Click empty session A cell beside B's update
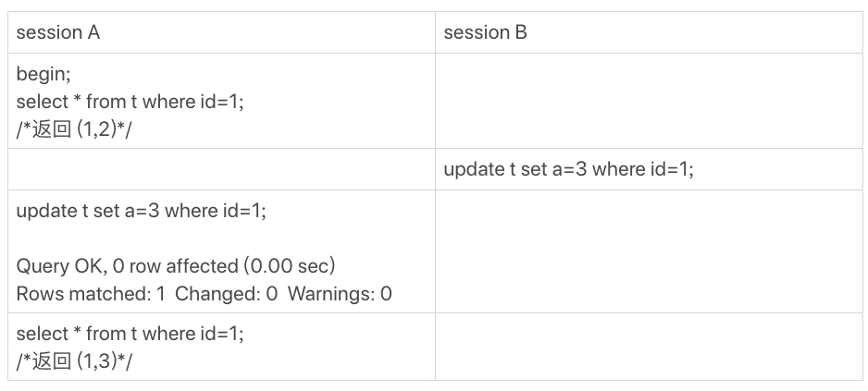This screenshot has width=868, height=391. pos(221,169)
